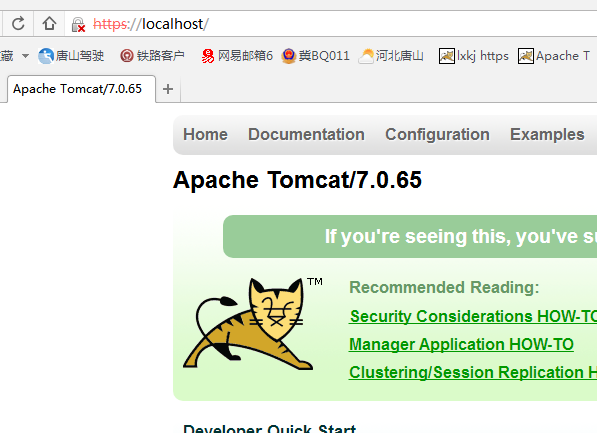The height and width of the screenshot is (433, 597).
Task: Open the lxkj https bookmark
Action: pyautogui.click(x=474, y=56)
